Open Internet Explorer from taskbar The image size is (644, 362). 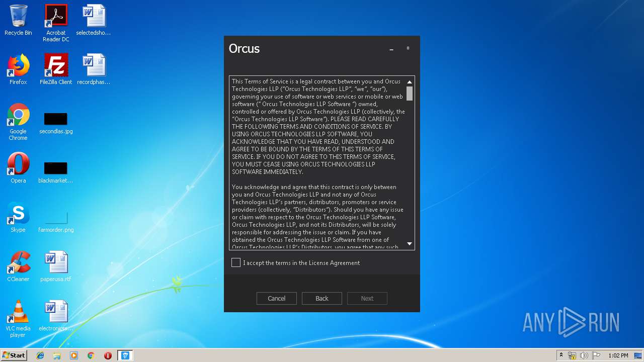coord(40,355)
